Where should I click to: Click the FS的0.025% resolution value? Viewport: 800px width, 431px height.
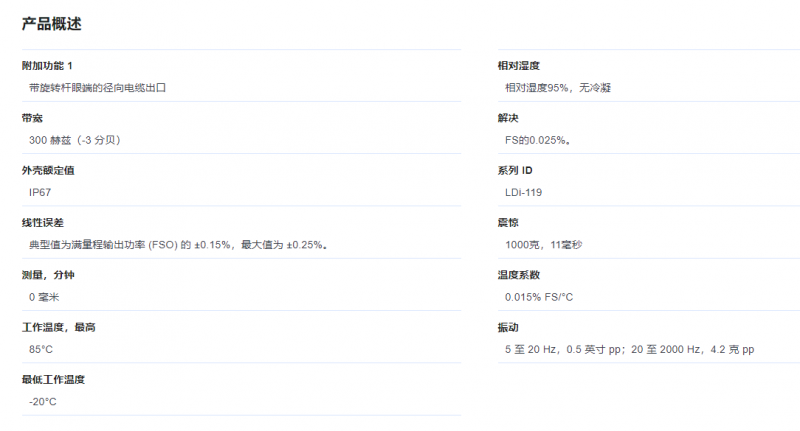point(538,140)
